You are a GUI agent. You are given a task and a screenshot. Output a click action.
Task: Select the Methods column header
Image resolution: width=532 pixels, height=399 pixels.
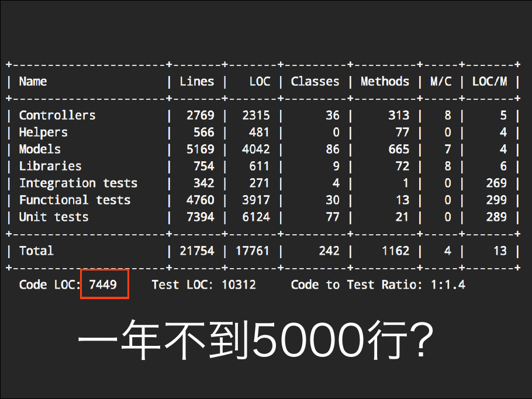385,82
